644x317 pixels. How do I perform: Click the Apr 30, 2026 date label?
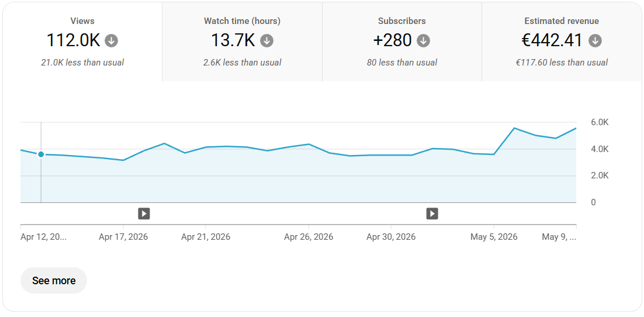(391, 237)
